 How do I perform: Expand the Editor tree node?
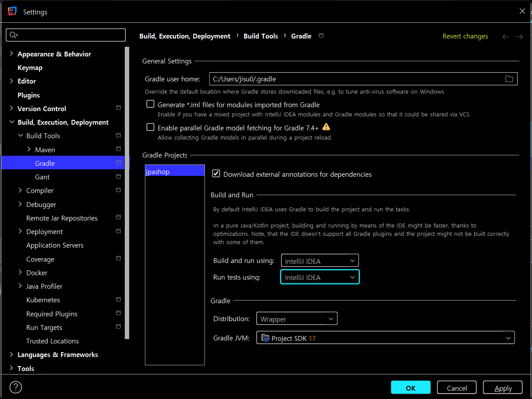(11, 81)
